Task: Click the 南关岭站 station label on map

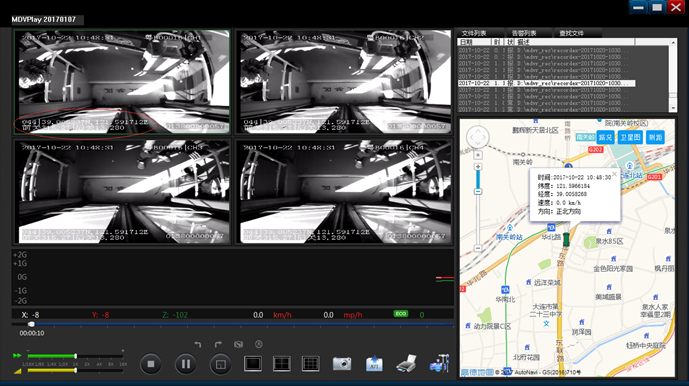Action: (x=509, y=237)
